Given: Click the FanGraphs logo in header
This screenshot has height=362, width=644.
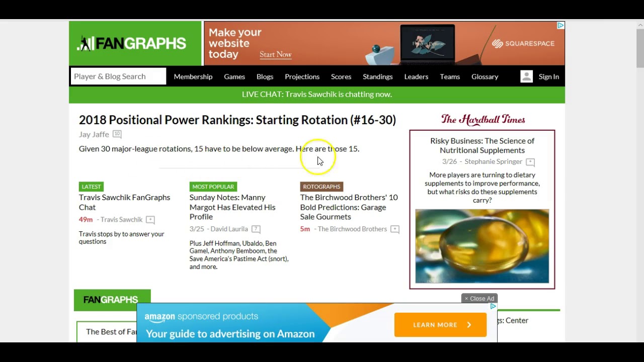Looking at the screenshot, I should point(132,44).
